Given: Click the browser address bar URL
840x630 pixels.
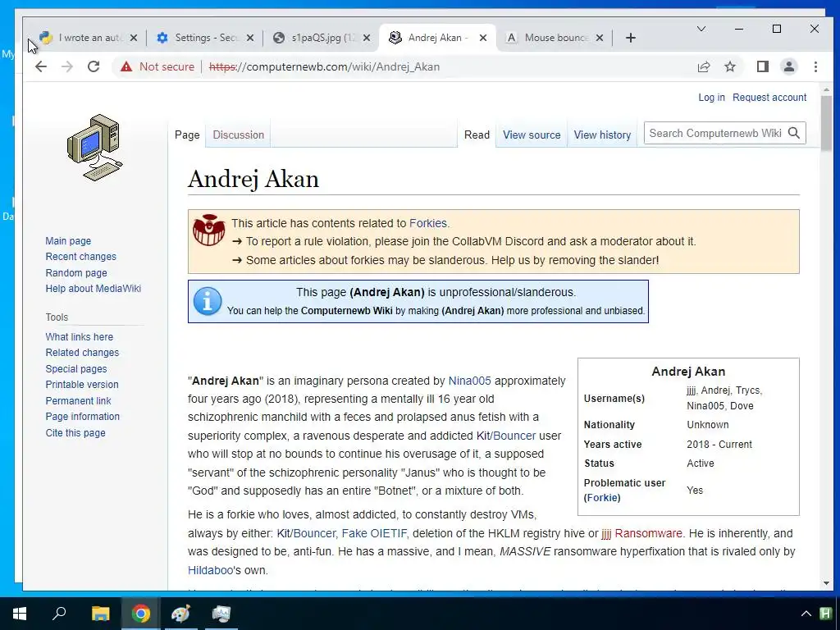Looking at the screenshot, I should [x=324, y=66].
